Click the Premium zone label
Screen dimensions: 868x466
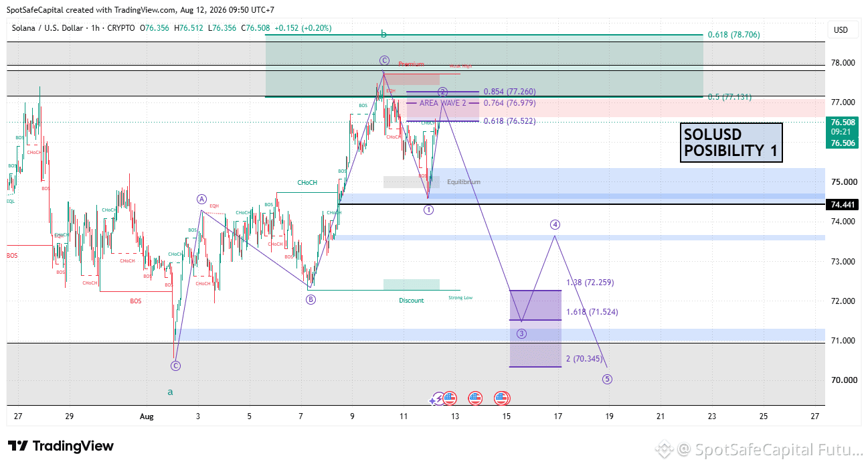[411, 64]
